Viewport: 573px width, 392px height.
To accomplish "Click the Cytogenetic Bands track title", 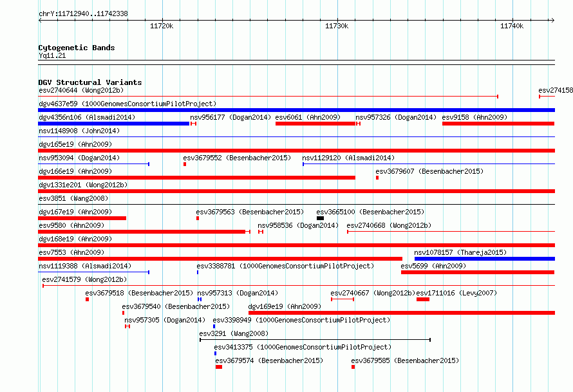I will click(77, 48).
